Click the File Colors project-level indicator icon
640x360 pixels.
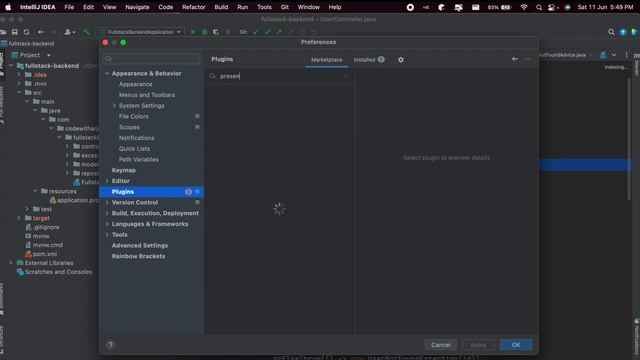pyautogui.click(x=198, y=116)
